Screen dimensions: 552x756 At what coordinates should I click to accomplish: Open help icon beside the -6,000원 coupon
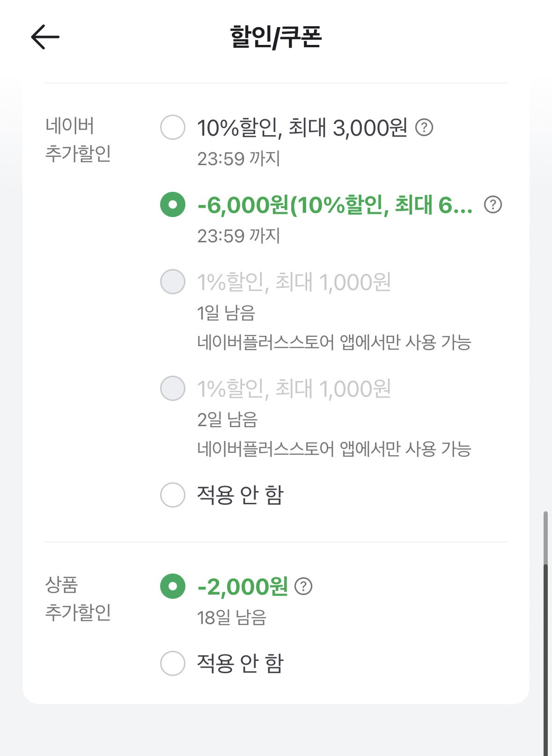pyautogui.click(x=493, y=204)
